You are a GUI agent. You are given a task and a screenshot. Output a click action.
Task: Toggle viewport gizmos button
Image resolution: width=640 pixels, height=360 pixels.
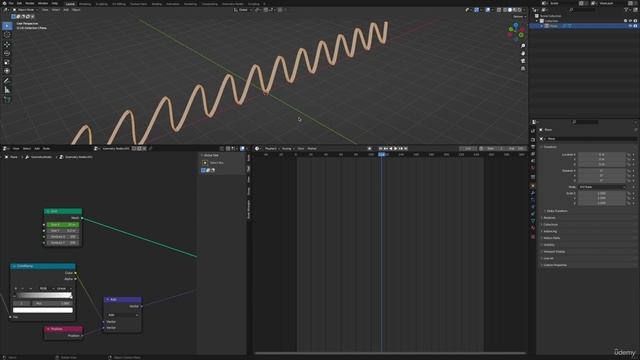click(476, 10)
